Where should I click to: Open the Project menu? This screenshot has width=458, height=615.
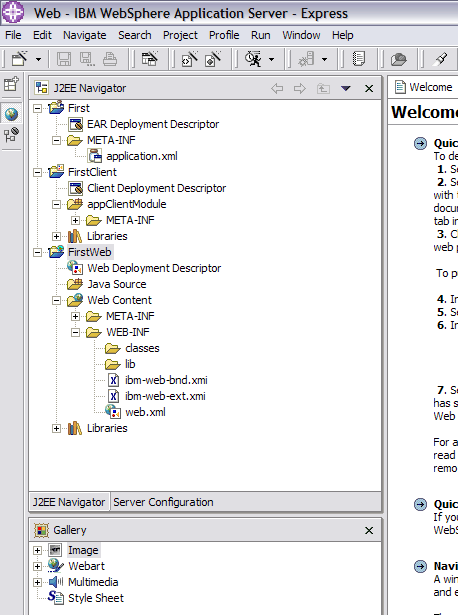click(x=180, y=35)
